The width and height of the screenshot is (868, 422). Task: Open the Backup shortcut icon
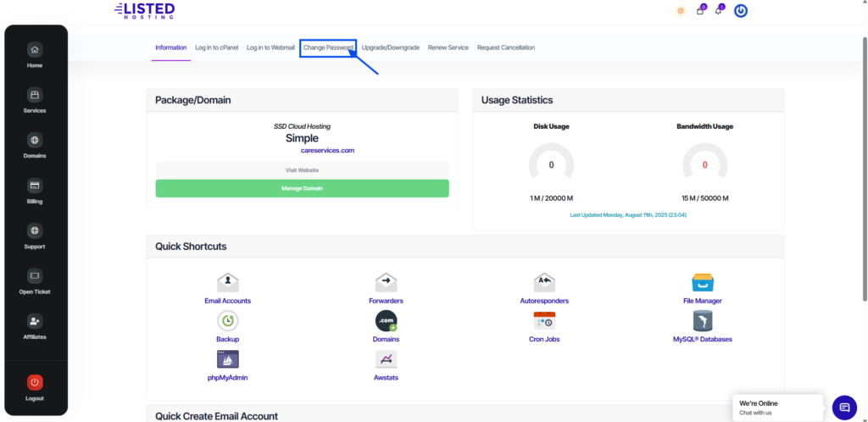point(227,321)
